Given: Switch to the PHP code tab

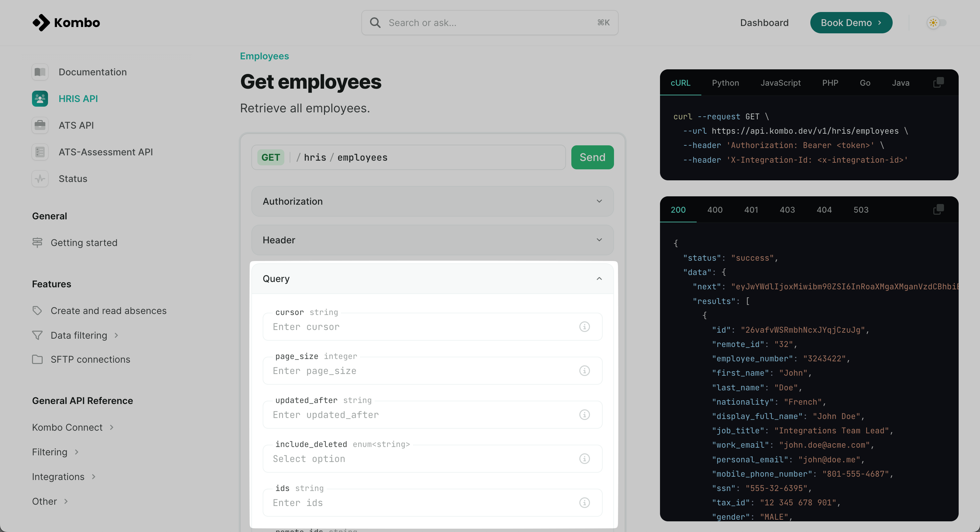Looking at the screenshot, I should 830,83.
